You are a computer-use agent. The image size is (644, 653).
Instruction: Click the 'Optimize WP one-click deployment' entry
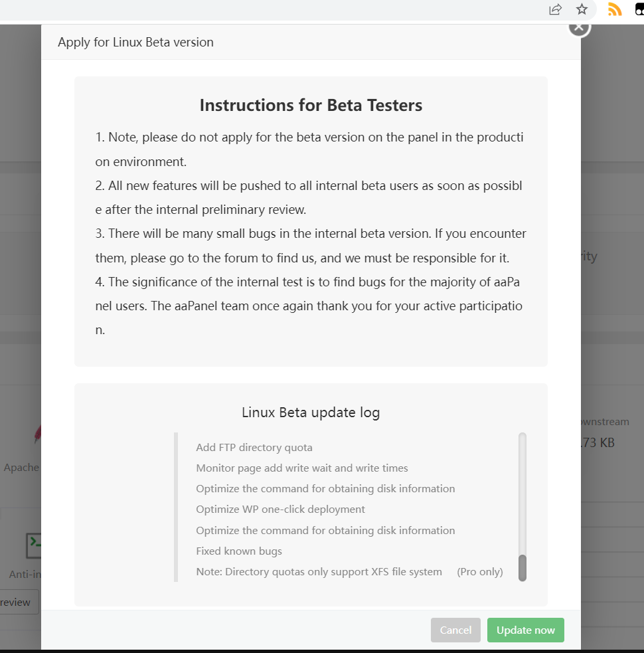click(281, 510)
